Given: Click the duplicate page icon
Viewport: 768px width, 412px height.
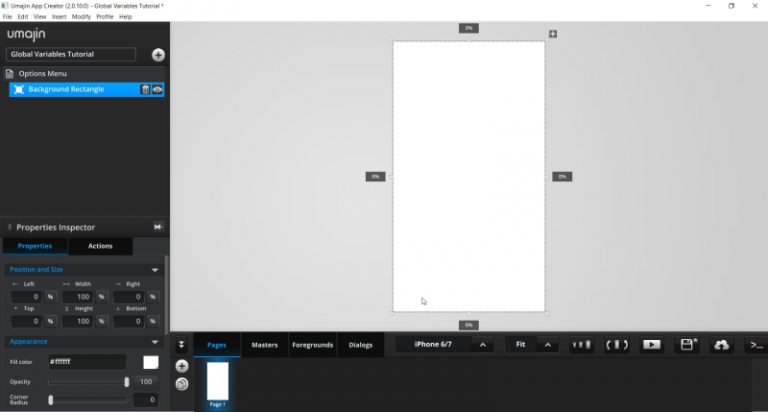Looking at the screenshot, I should pyautogui.click(x=181, y=383).
